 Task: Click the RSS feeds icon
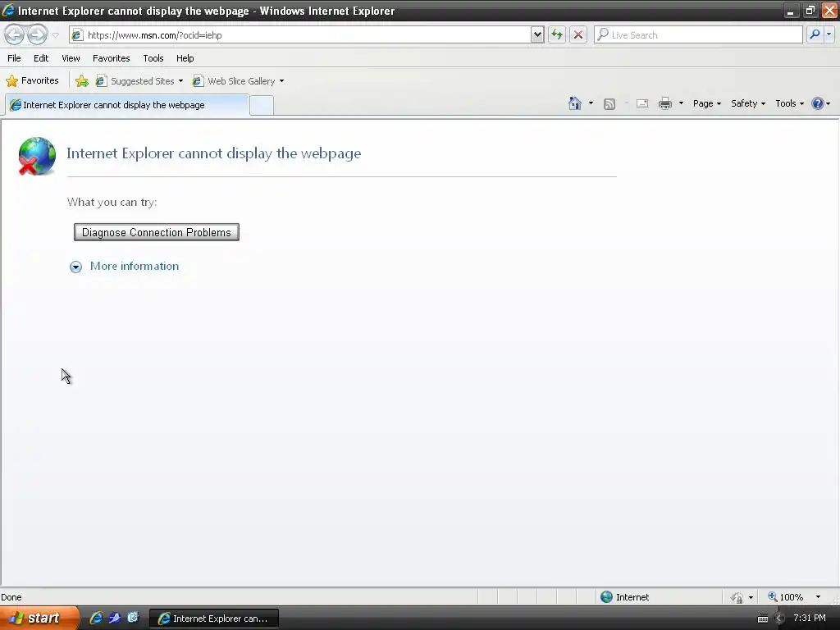point(609,104)
